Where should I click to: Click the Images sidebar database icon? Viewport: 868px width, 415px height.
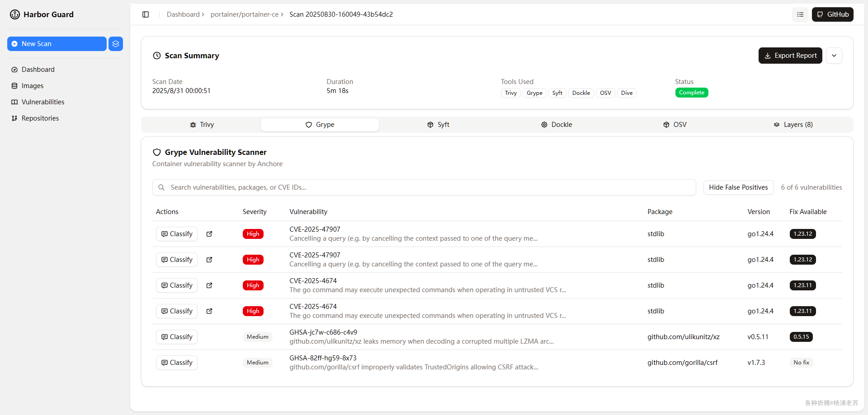14,86
